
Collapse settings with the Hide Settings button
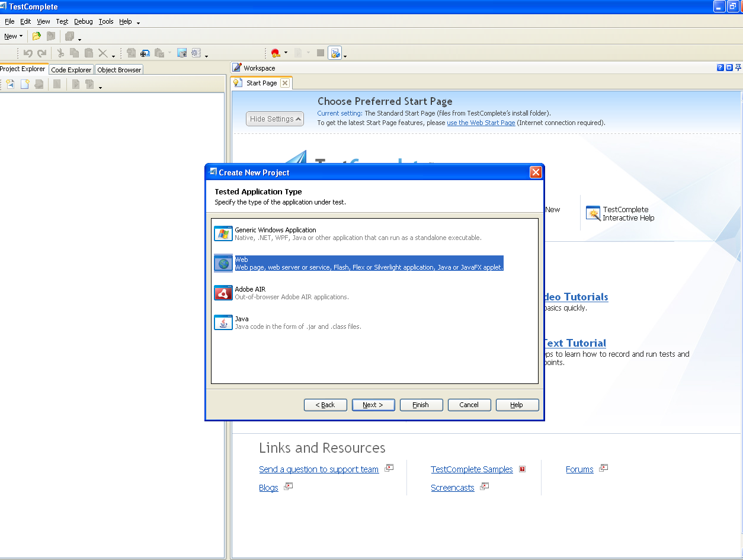275,119
